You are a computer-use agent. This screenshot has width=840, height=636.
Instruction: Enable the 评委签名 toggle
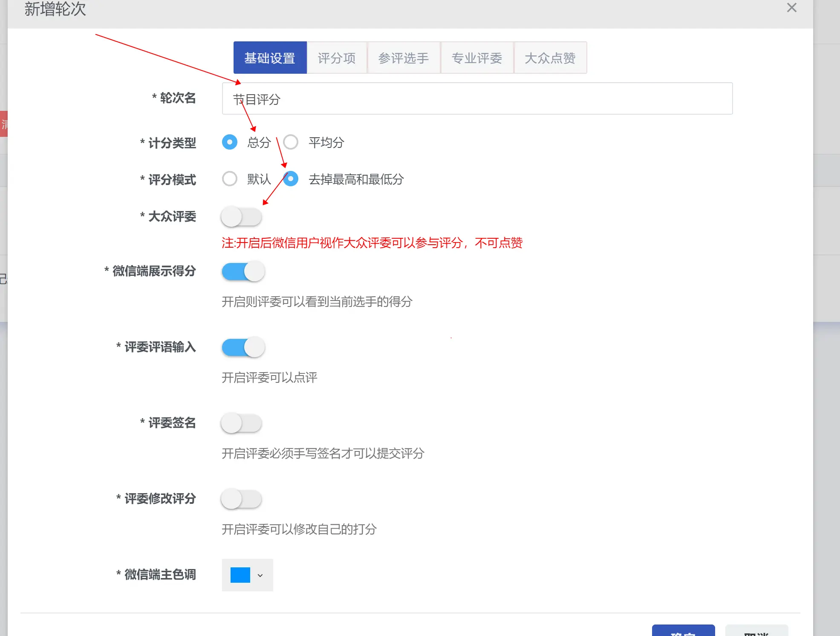click(241, 423)
